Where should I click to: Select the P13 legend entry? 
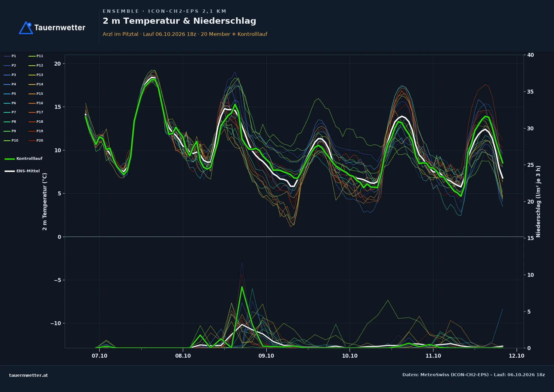(x=36, y=75)
